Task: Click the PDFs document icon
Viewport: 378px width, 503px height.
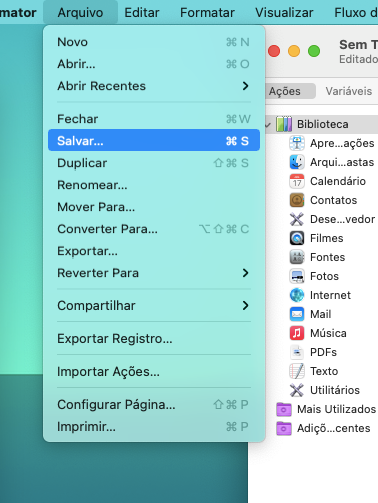Action: [x=297, y=352]
